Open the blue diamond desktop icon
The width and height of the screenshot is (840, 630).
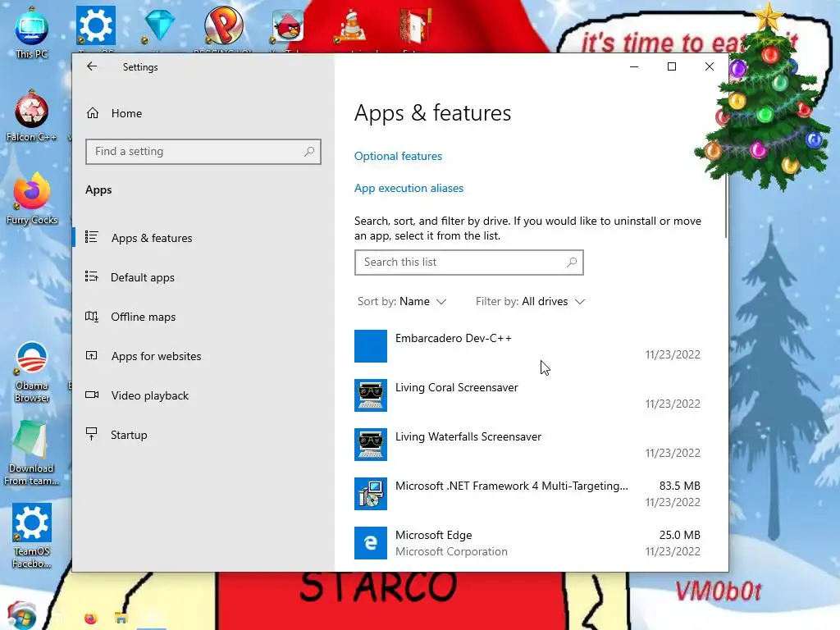click(x=159, y=25)
